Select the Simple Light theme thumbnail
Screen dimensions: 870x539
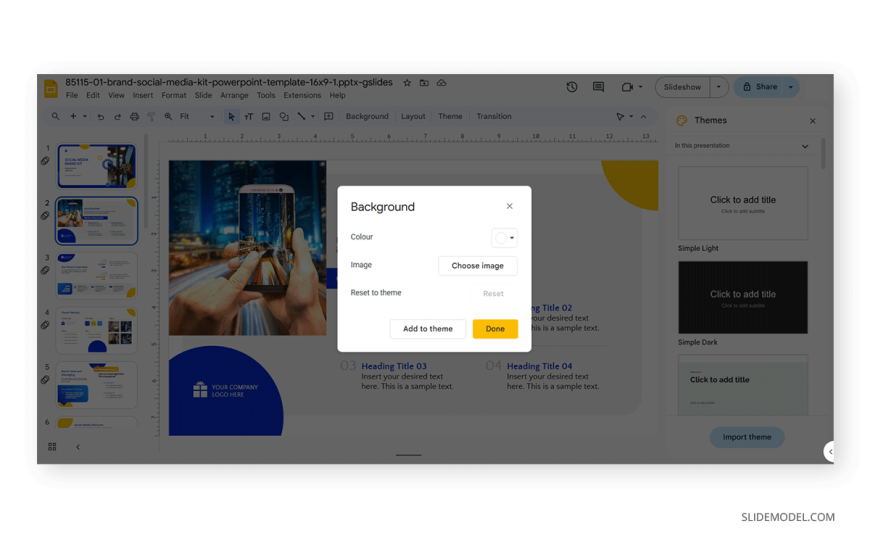click(x=742, y=203)
